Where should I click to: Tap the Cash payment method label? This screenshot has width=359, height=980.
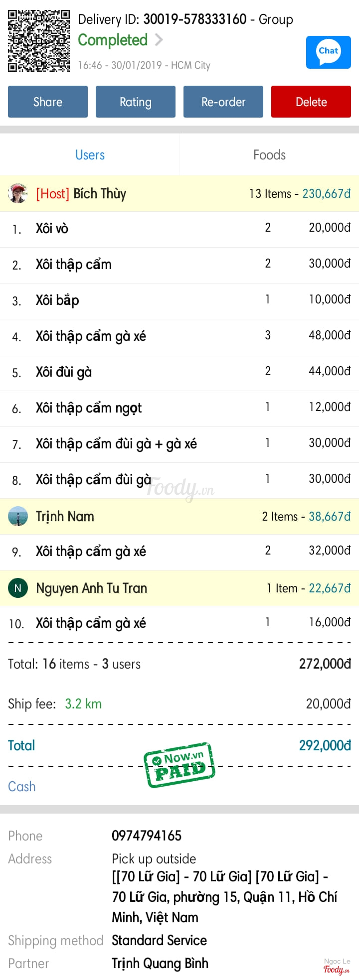[22, 786]
